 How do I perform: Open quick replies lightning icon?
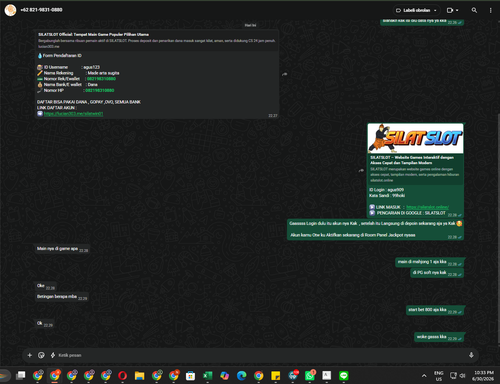coord(53,355)
